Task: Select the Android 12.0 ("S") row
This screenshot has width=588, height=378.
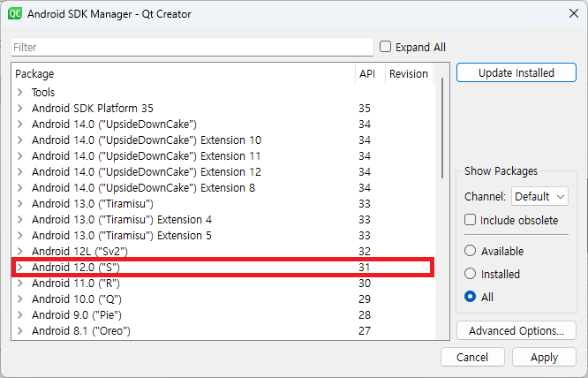Action: click(x=222, y=267)
